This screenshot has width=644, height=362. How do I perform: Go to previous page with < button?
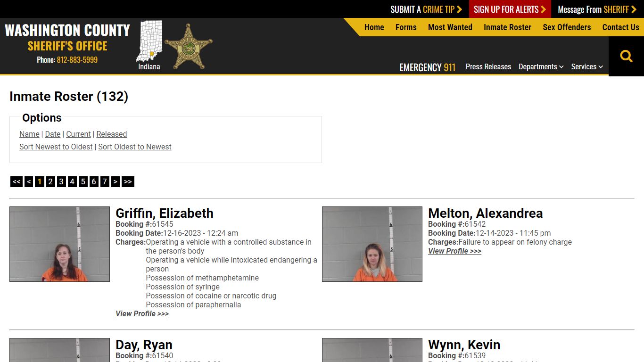coord(29,181)
